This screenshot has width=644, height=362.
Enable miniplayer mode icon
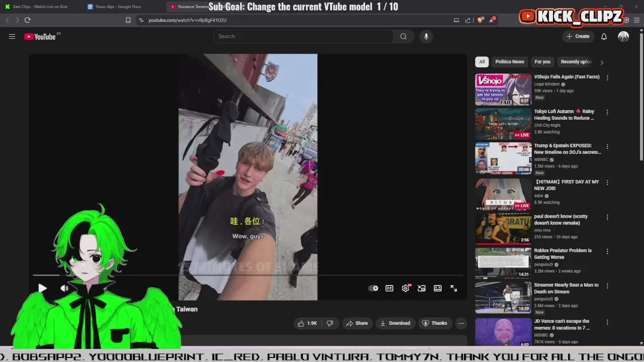(x=422, y=288)
